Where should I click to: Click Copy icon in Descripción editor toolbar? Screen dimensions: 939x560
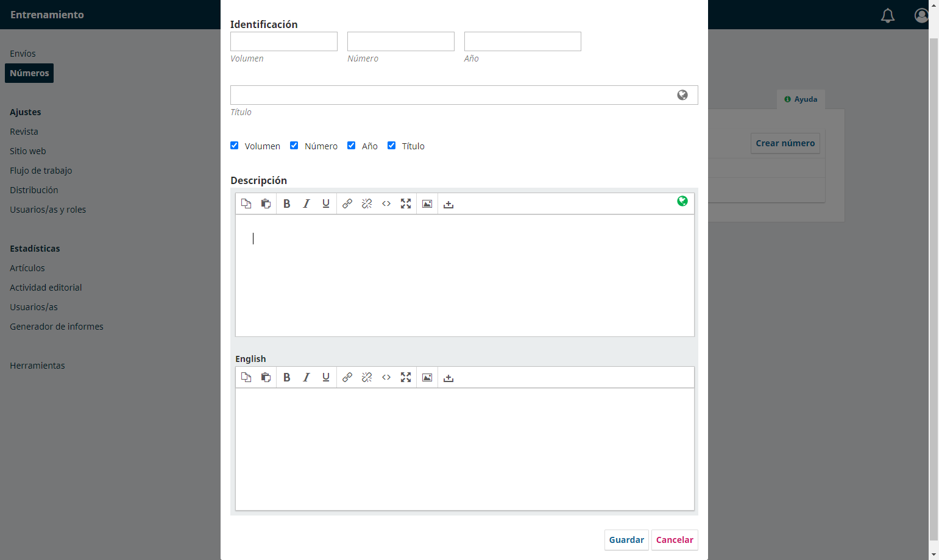click(x=246, y=204)
